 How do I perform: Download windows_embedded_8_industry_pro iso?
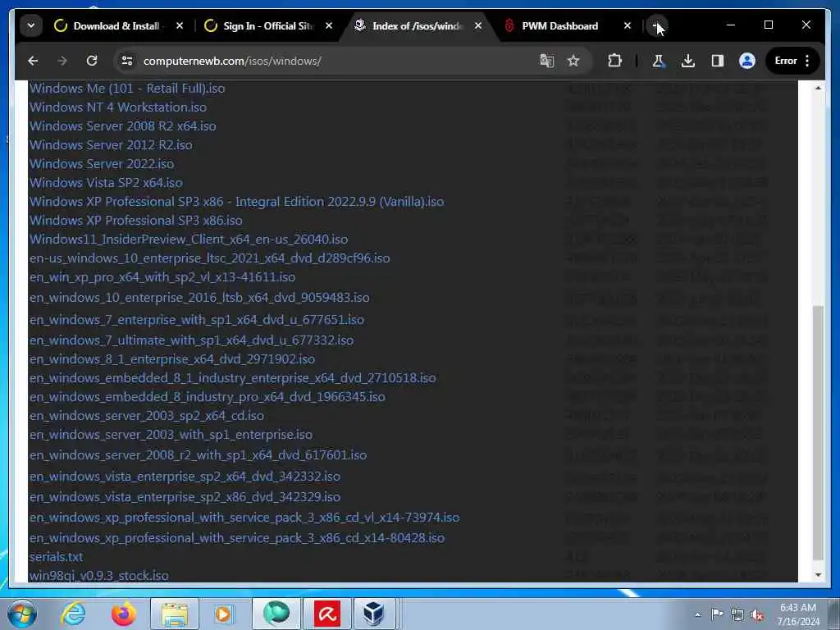click(208, 397)
